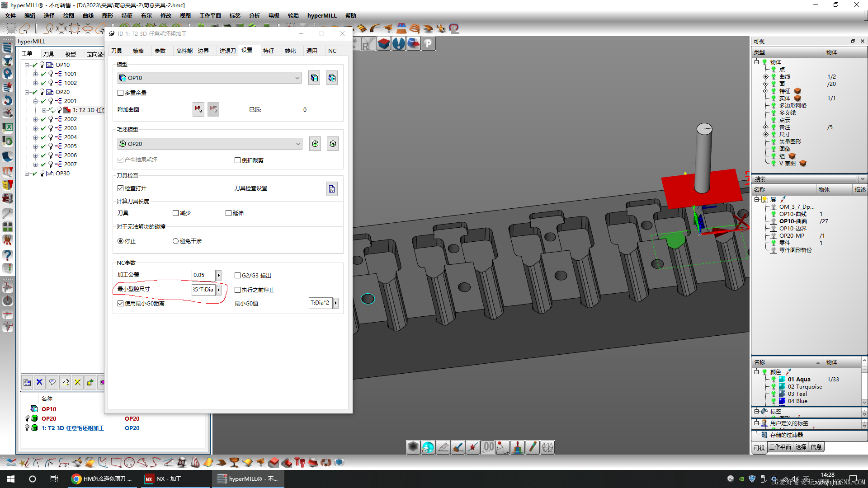Click the arrow next to 最小型腔尺寸 value
Image resolution: width=868 pixels, height=488 pixels.
[x=219, y=290]
